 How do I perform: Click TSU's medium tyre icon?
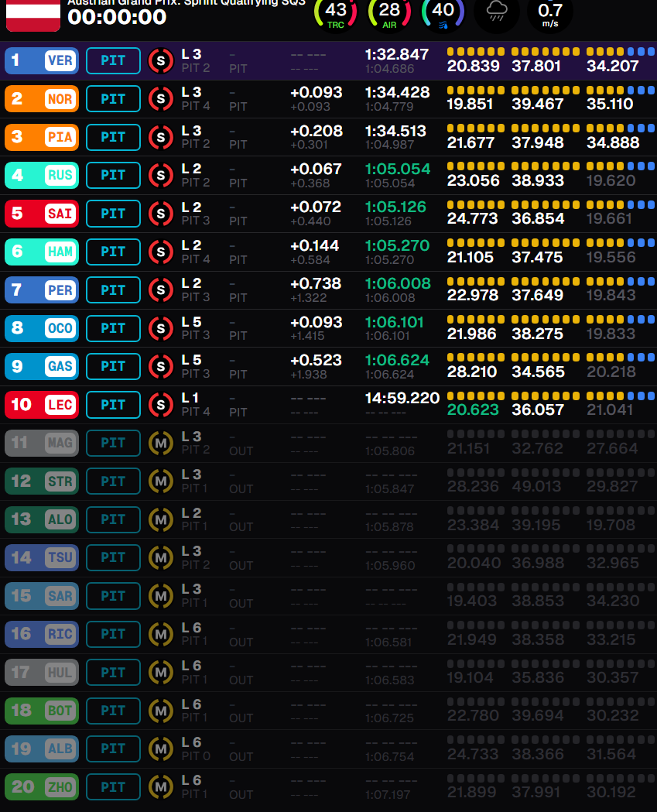point(160,558)
